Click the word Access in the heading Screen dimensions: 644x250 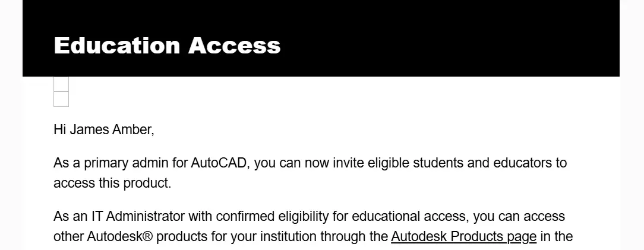235,45
